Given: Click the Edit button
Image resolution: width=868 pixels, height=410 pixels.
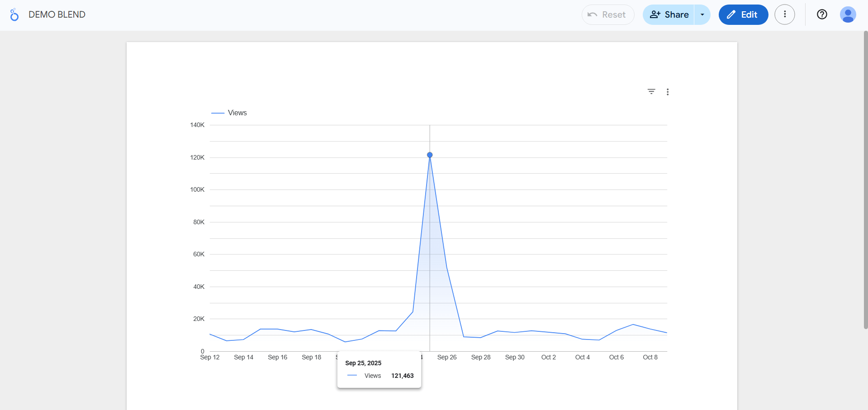Looking at the screenshot, I should 743,14.
